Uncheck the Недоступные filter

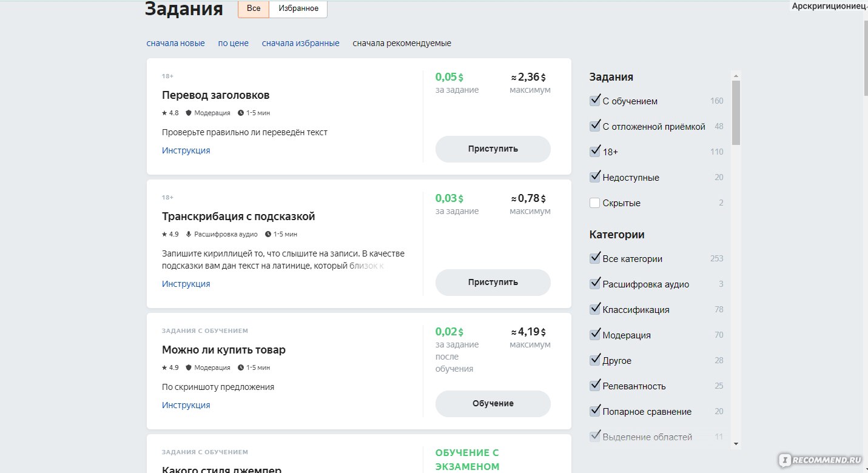(595, 177)
